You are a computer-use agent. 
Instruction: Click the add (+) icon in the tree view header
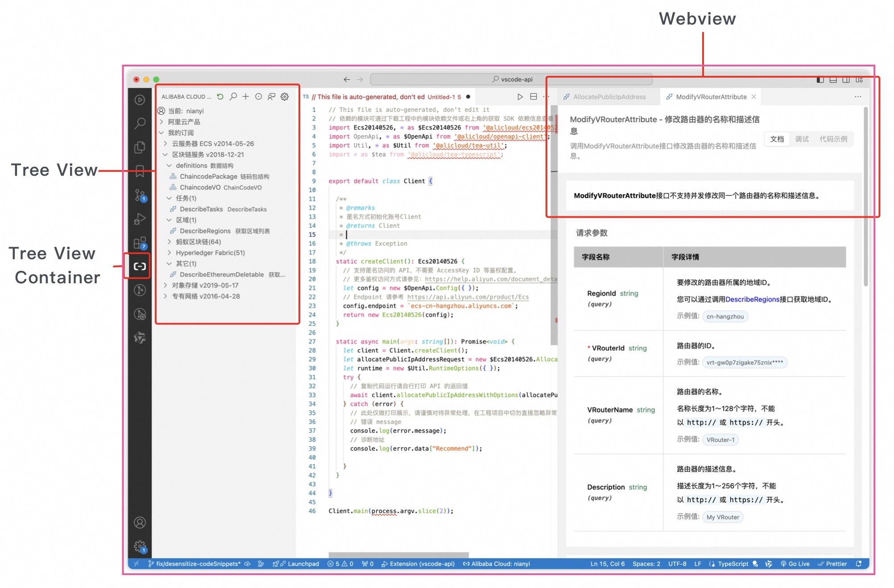pos(246,96)
